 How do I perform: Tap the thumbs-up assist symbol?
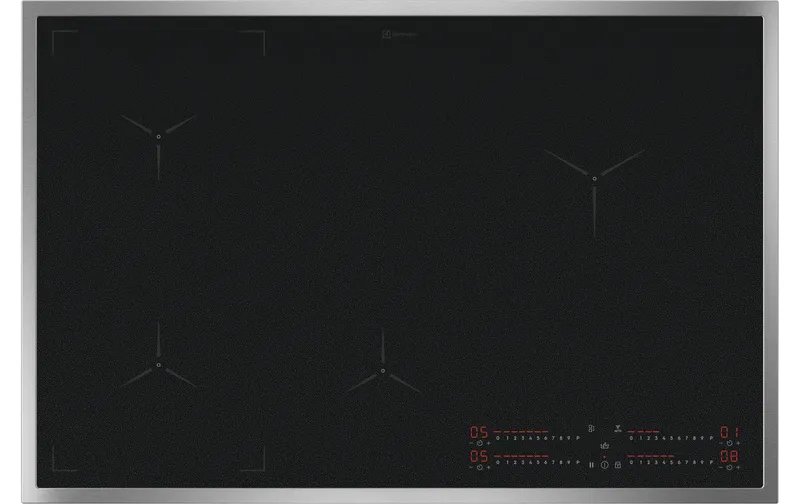click(x=605, y=446)
